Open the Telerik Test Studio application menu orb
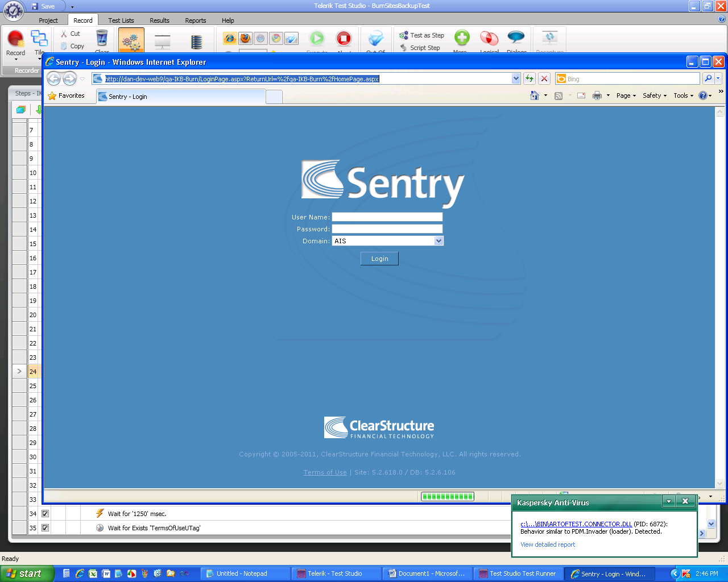 13,11
